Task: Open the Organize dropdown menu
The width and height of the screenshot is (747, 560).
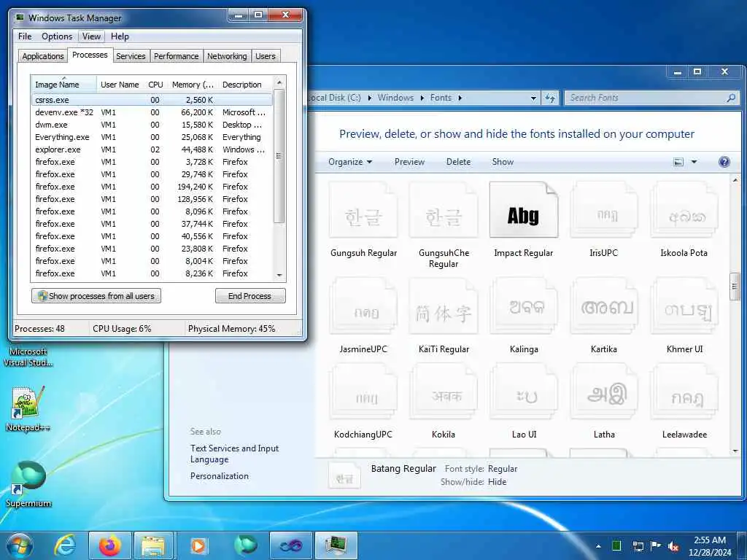Action: pyautogui.click(x=350, y=162)
